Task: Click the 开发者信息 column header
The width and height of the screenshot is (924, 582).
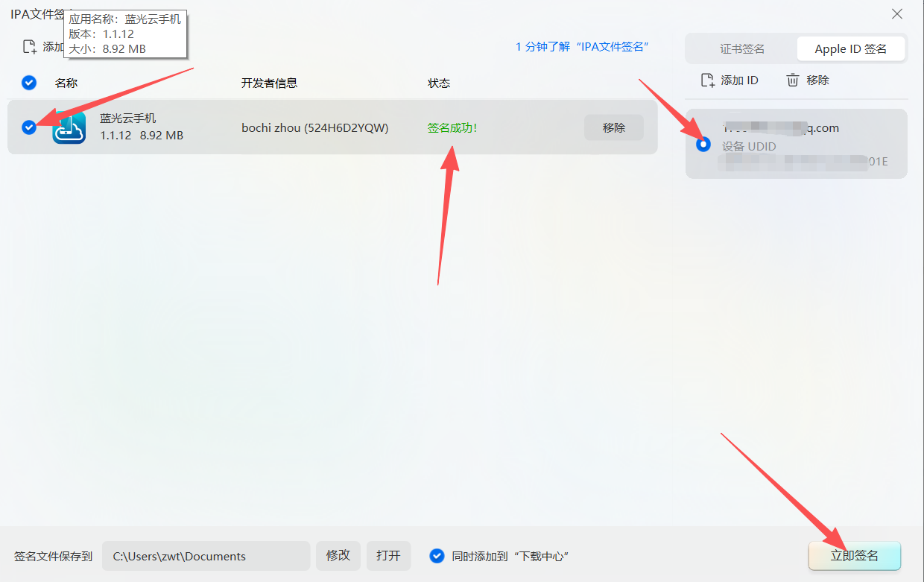Action: (269, 83)
